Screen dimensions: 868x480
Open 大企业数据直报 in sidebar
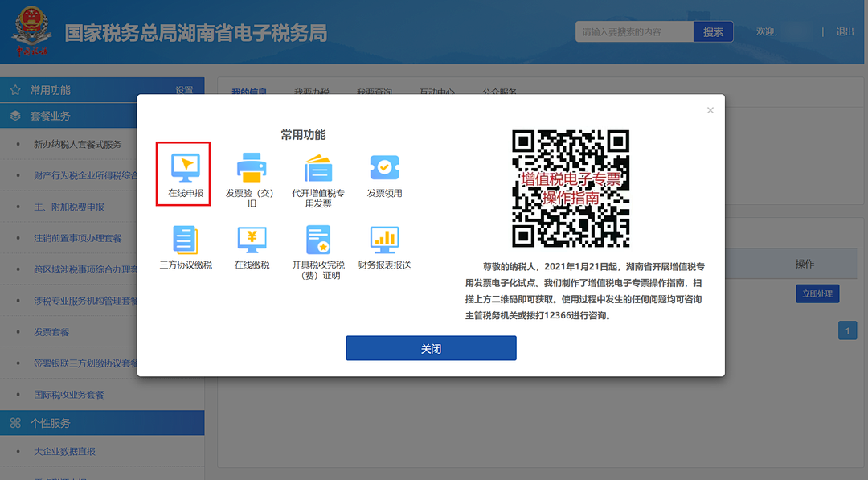(x=65, y=451)
